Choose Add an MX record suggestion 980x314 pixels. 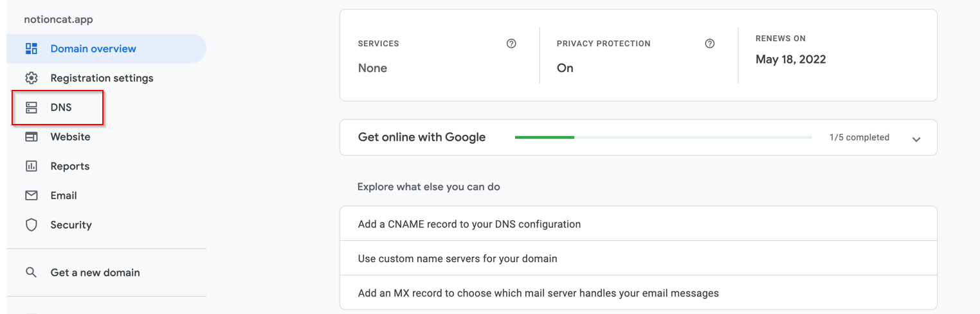coord(538,293)
